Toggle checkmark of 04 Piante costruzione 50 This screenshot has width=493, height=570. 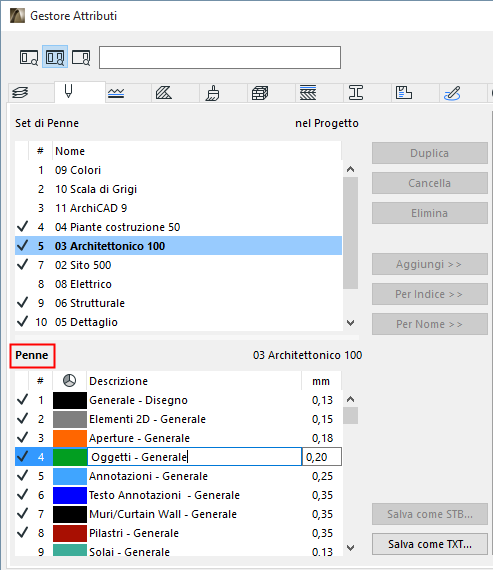click(22, 226)
